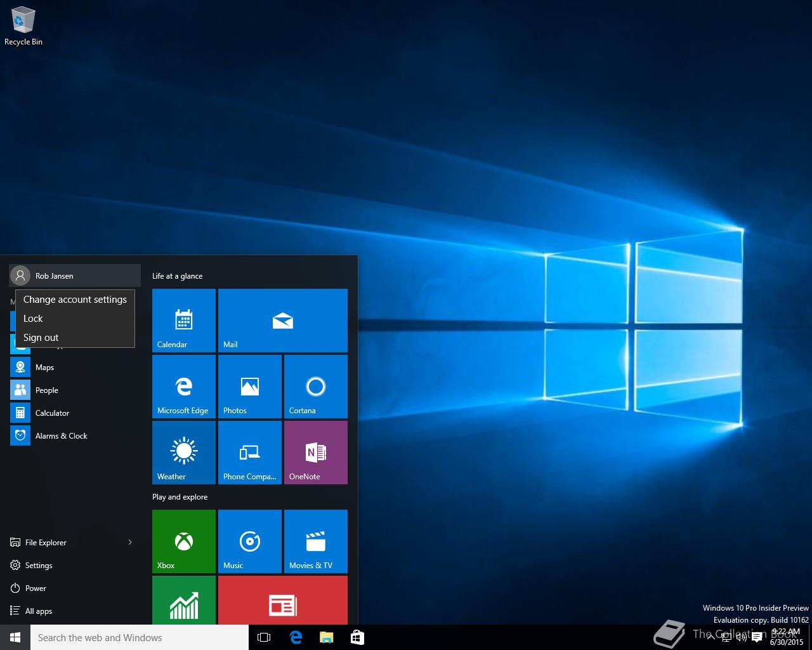Open the Phone Companion tile
Viewport: 812px width, 650px height.
(250, 453)
